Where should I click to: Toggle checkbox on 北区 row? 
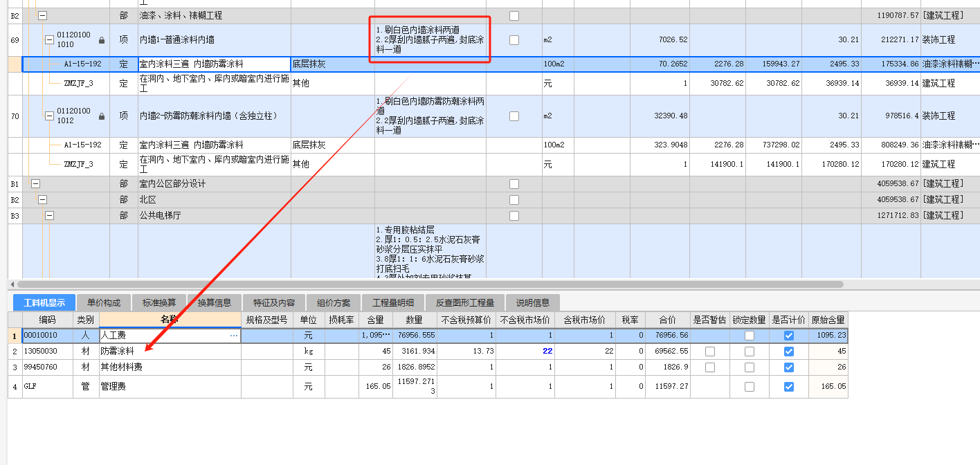(514, 200)
